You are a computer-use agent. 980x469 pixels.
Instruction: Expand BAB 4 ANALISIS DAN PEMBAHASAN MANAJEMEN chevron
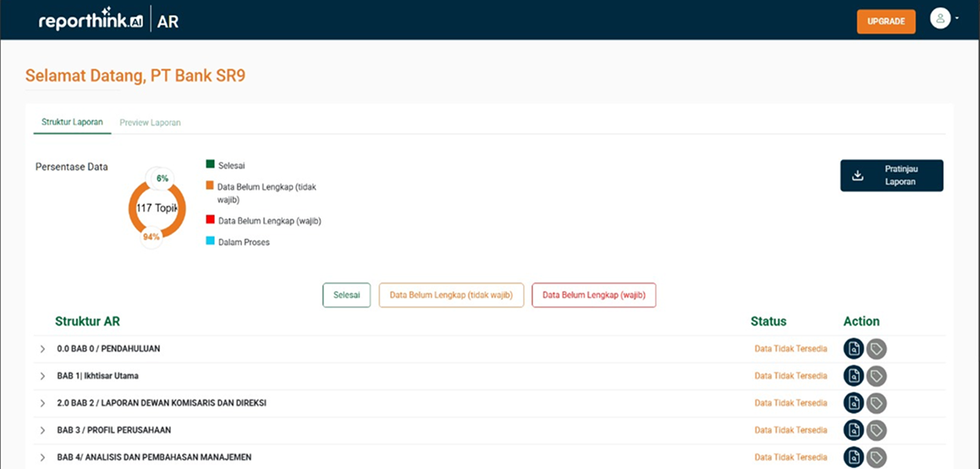tap(42, 457)
